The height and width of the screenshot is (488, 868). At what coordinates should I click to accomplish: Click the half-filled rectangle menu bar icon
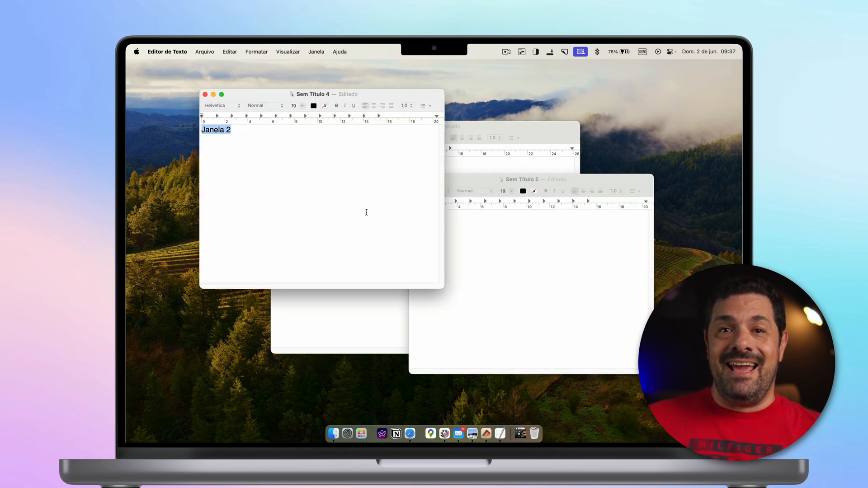[x=536, y=52]
